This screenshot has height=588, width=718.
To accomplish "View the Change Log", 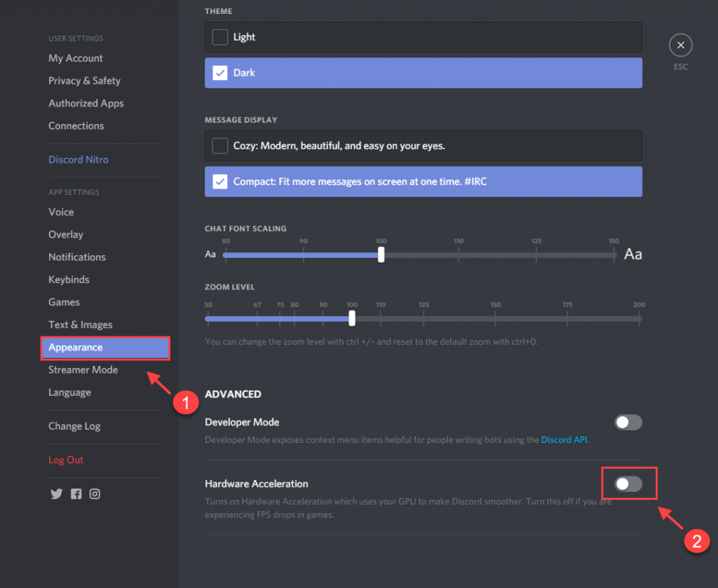I will [74, 427].
